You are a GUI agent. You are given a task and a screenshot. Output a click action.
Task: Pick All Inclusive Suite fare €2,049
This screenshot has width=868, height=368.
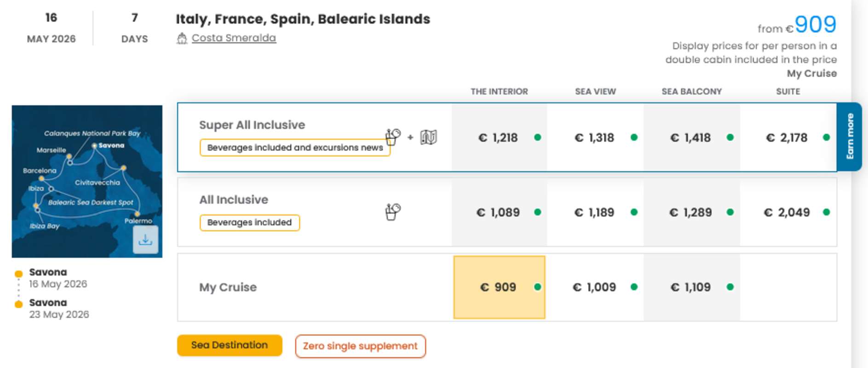coord(787,212)
